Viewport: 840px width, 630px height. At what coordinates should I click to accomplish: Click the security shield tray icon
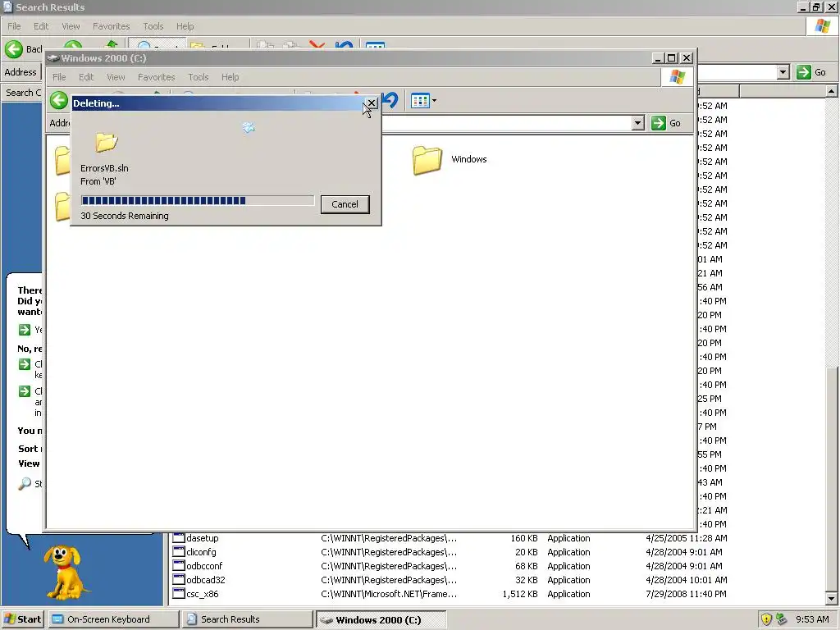[x=766, y=619]
